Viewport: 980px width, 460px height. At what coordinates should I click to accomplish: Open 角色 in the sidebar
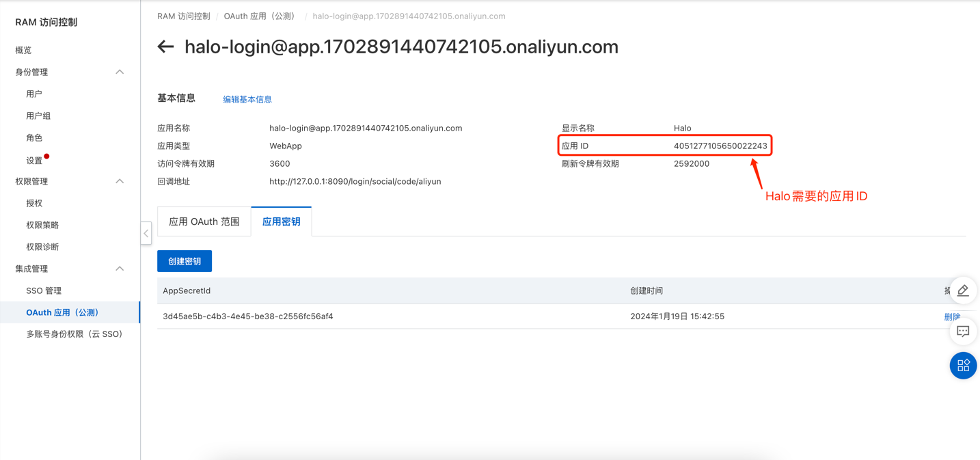pyautogui.click(x=34, y=137)
